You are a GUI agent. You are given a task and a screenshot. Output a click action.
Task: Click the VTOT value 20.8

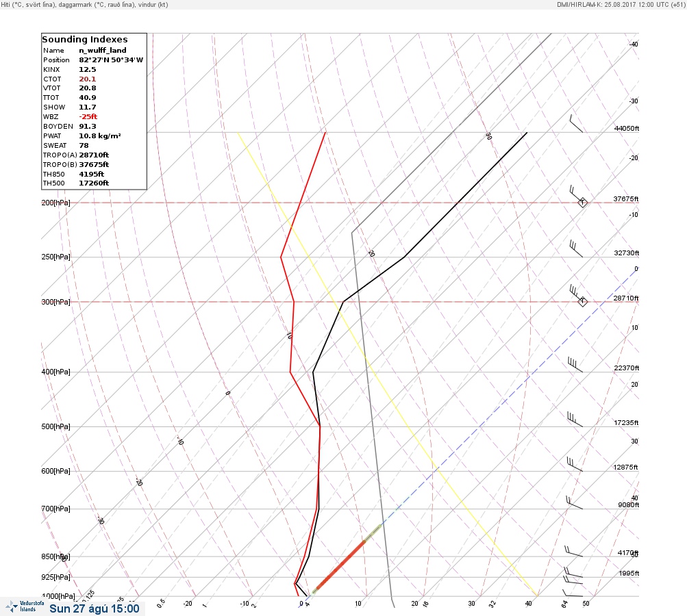pos(87,88)
